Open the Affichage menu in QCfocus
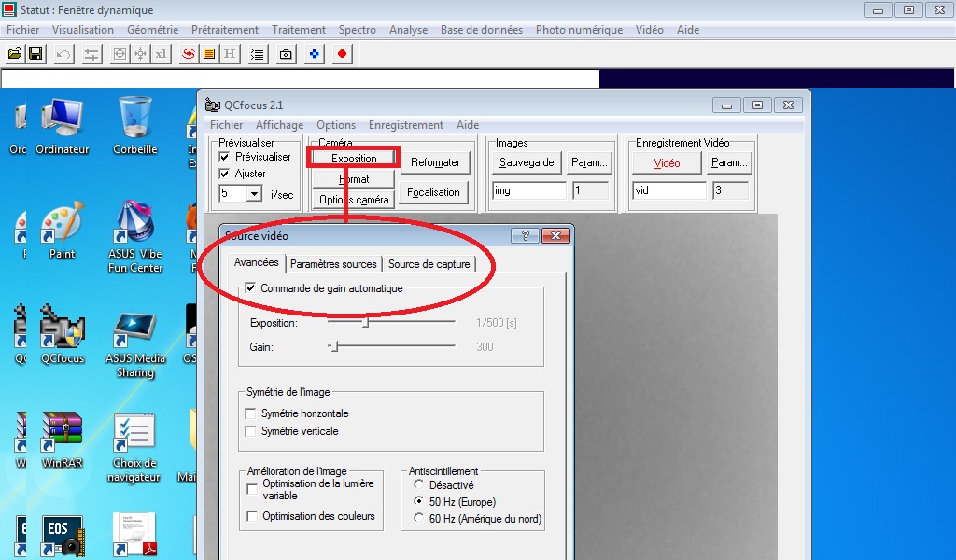Viewport: 956px width, 560px height. (x=279, y=125)
